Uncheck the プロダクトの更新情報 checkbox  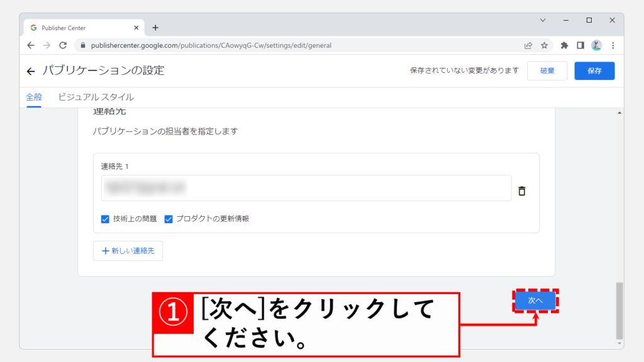point(169,219)
